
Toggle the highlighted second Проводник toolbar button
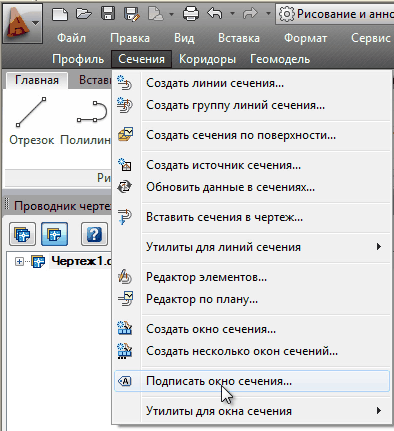(54, 234)
